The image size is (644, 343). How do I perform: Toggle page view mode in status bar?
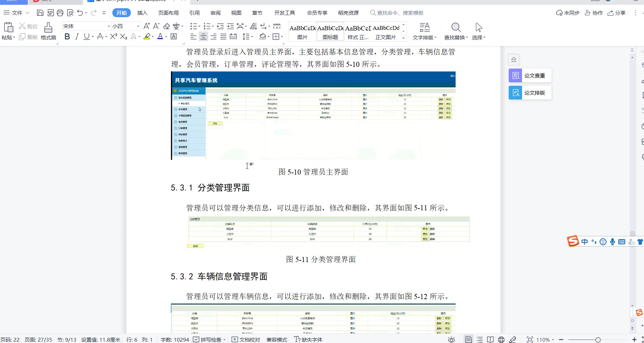coord(468,340)
